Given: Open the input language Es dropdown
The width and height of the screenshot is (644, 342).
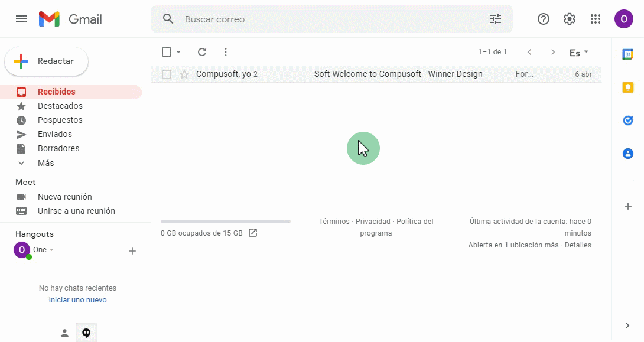Looking at the screenshot, I should tap(579, 52).
